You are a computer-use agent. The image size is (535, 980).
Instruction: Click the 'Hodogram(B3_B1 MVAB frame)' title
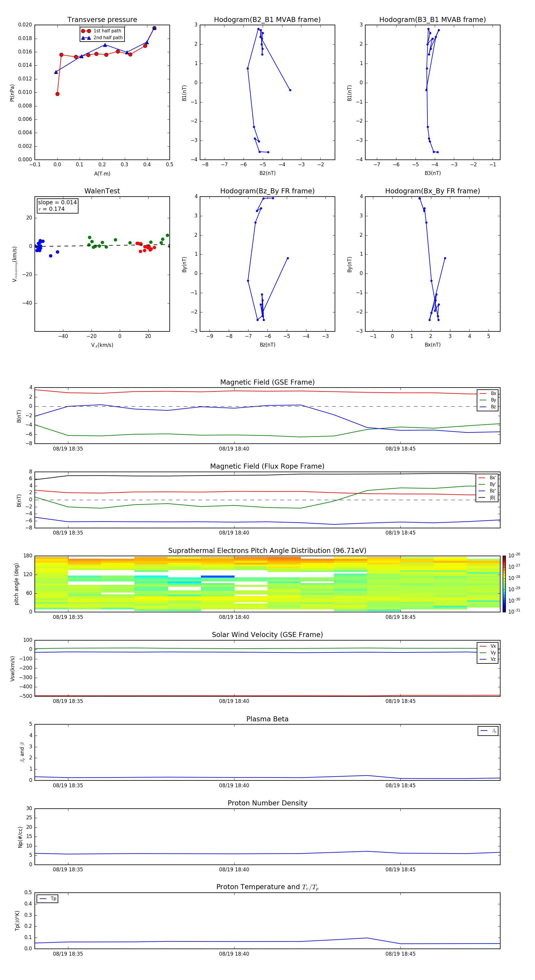tap(432, 20)
